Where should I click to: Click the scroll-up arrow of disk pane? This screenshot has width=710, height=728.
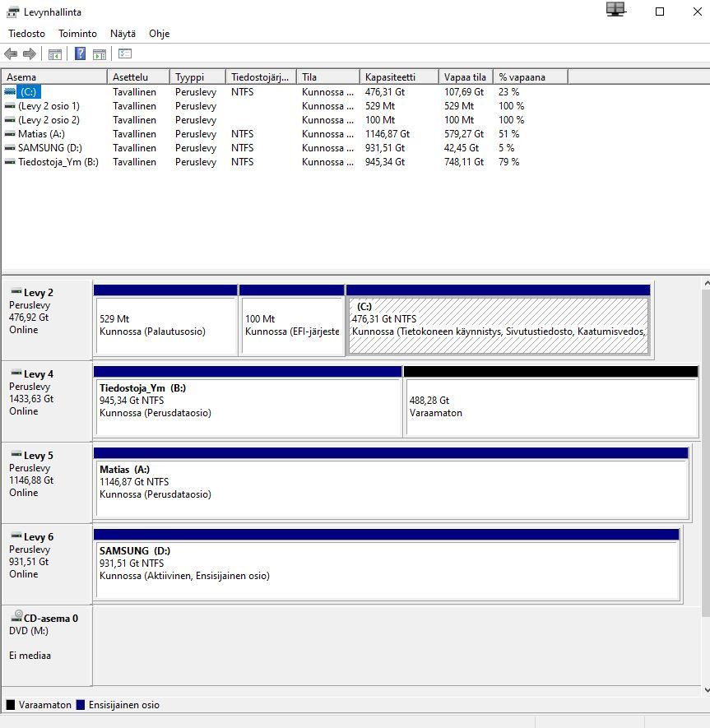coord(706,283)
